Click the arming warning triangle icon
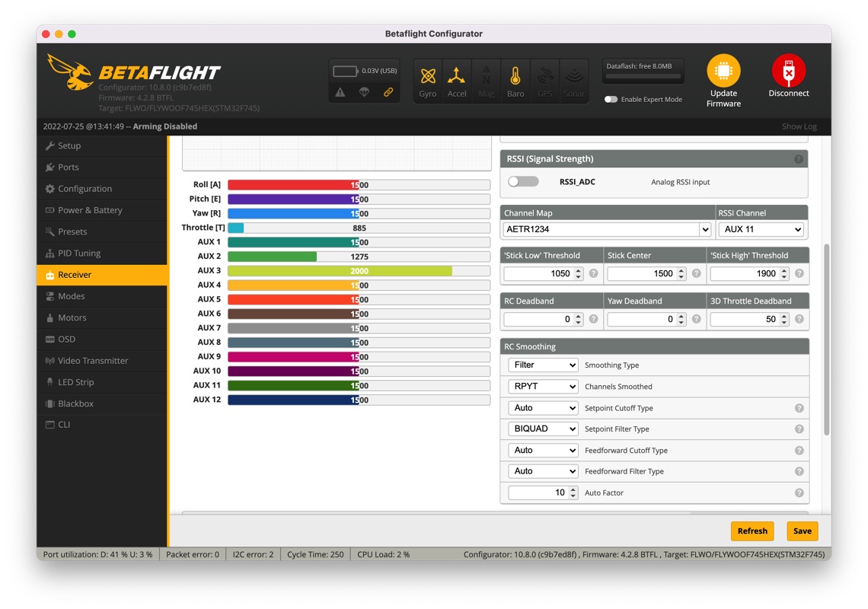This screenshot has width=868, height=609. click(x=340, y=92)
